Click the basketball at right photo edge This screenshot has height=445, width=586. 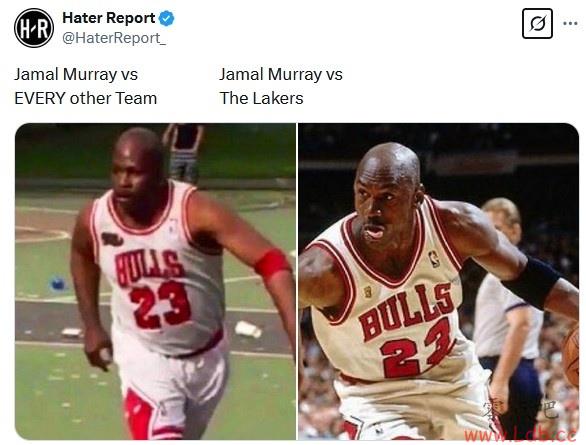tap(571, 355)
